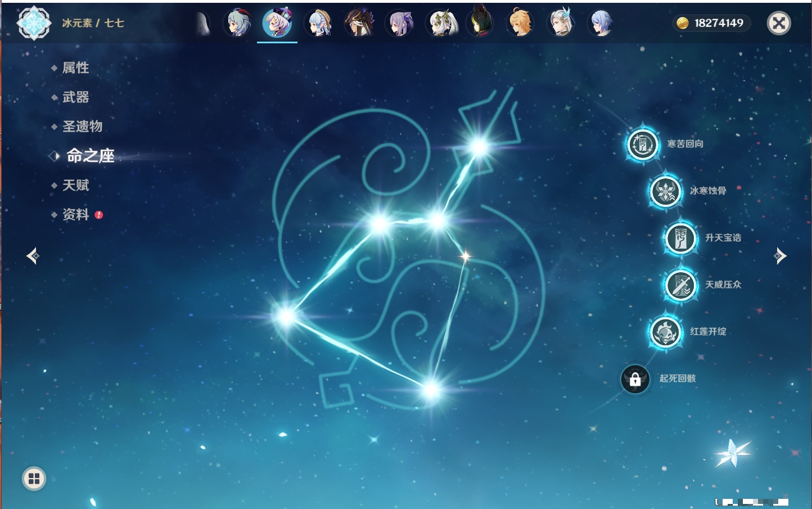Pick the blond Traveler avatar
The height and width of the screenshot is (509, 812).
(520, 23)
